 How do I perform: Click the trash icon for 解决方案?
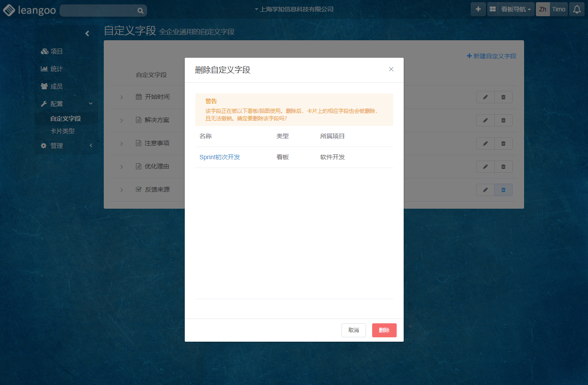(503, 120)
